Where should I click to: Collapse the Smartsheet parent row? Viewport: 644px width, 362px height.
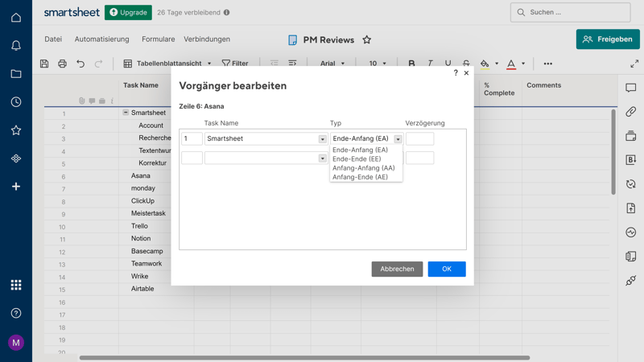(x=126, y=113)
